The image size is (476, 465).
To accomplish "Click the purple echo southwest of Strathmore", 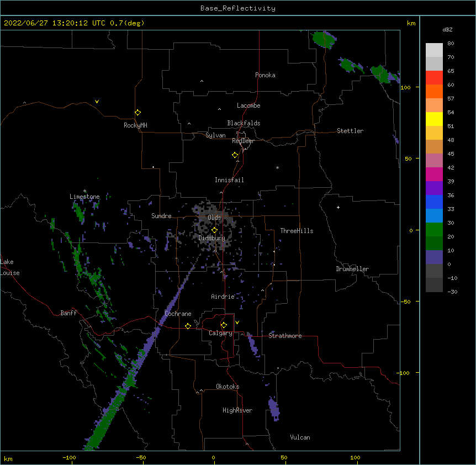I will tap(252, 344).
